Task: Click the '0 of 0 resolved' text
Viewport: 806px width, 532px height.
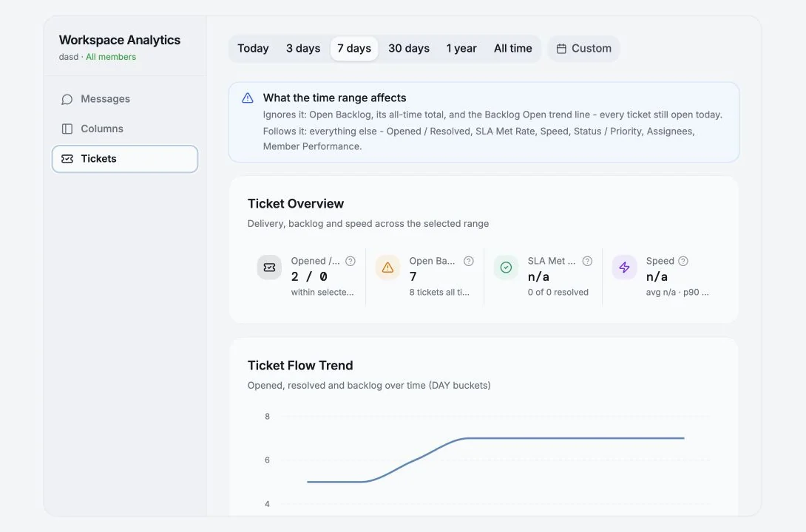Action: point(558,292)
